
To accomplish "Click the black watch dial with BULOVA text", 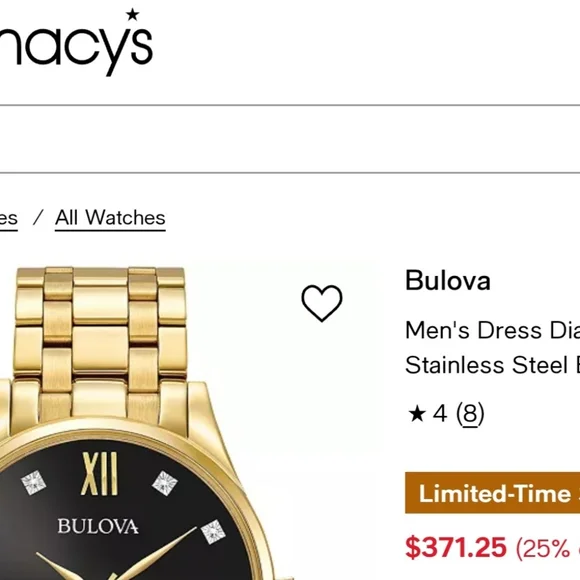I will tap(111, 518).
